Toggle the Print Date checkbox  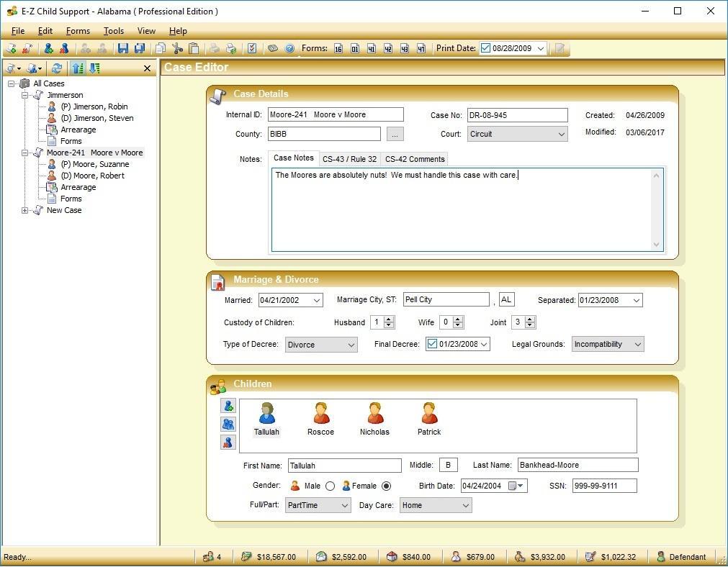pyautogui.click(x=485, y=47)
